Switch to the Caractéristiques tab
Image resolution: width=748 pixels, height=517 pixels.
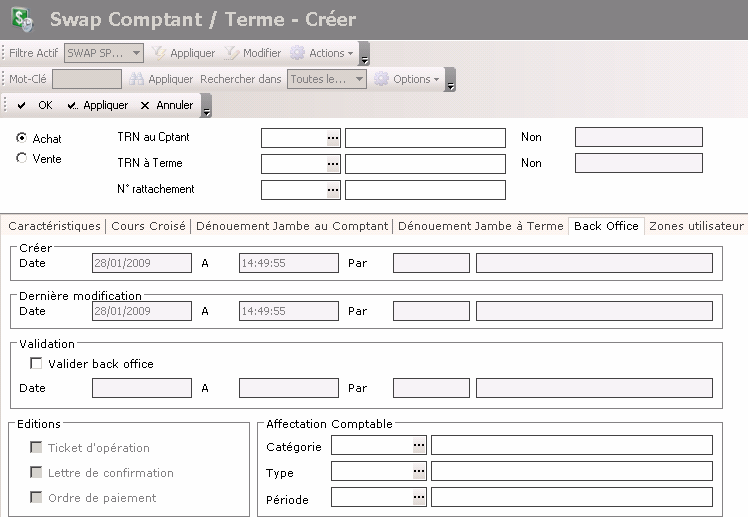point(54,226)
